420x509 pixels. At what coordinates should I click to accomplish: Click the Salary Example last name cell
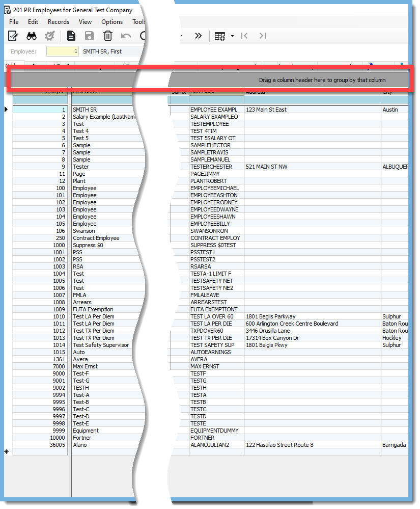(x=104, y=117)
